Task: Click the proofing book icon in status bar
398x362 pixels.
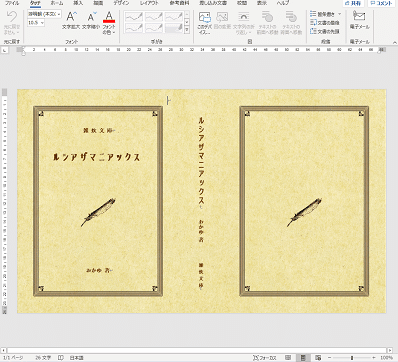Action: tap(61, 358)
